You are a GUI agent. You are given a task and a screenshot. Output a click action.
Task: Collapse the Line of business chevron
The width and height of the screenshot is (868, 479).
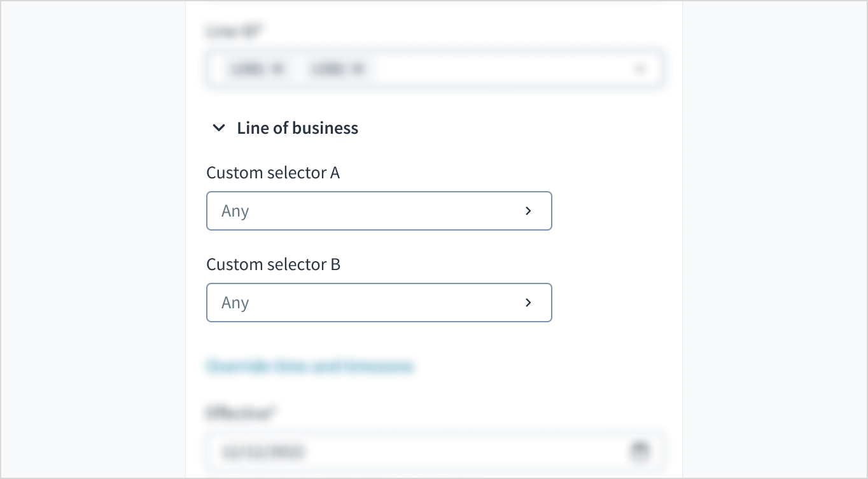pyautogui.click(x=219, y=128)
